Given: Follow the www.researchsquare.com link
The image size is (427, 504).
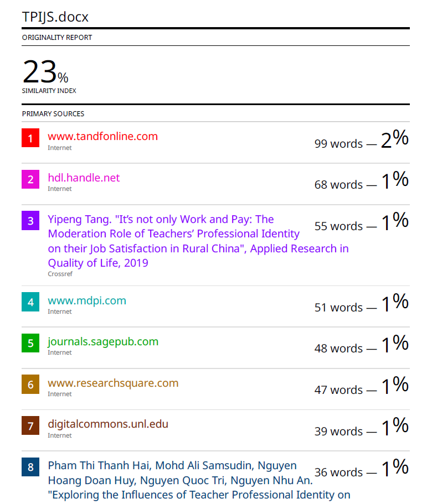Looking at the screenshot, I should tap(113, 383).
